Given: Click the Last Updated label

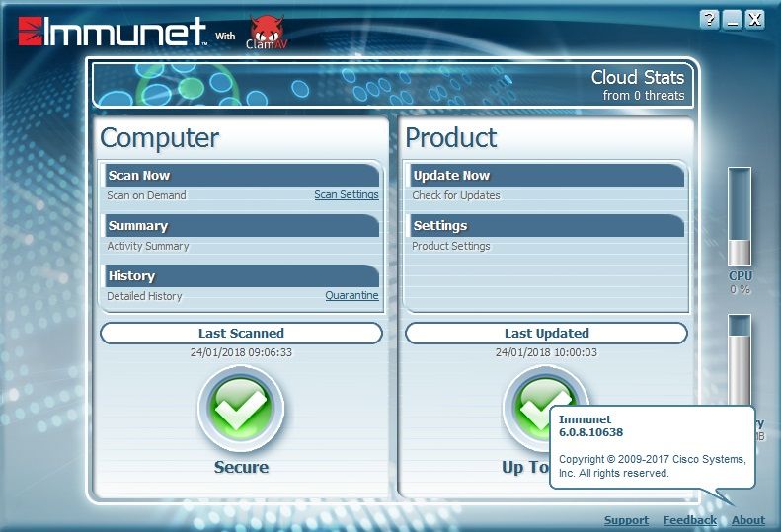Looking at the screenshot, I should click(x=546, y=334).
